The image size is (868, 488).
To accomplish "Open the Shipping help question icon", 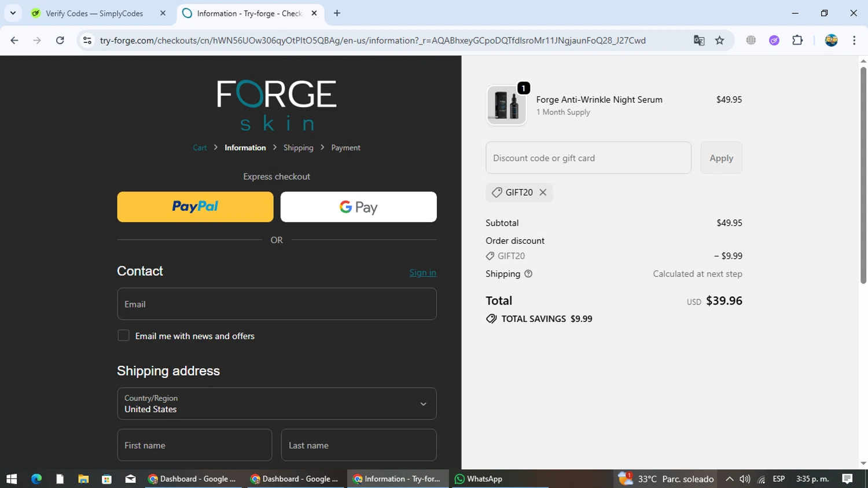I will pos(528,274).
